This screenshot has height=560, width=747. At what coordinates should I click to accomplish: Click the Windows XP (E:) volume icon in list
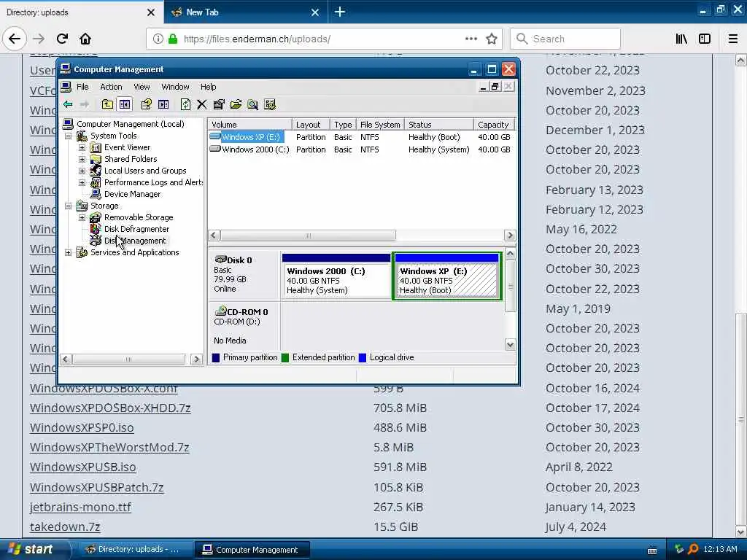point(215,136)
